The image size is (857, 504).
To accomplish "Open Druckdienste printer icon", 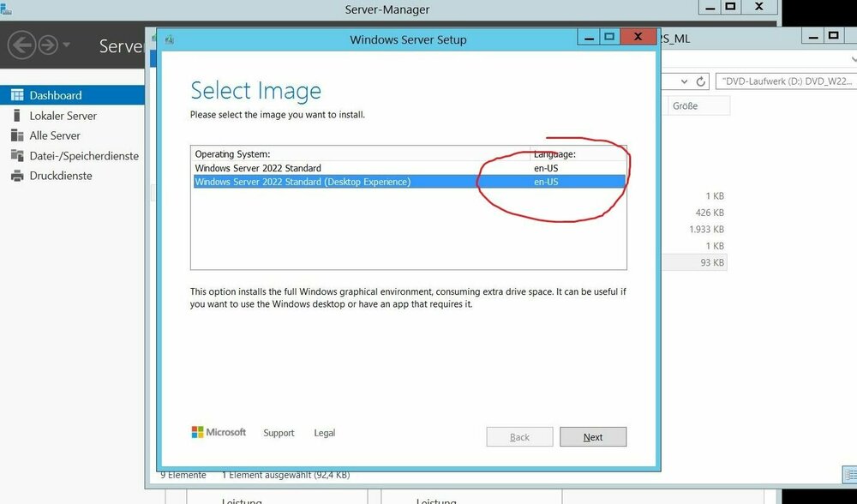I will [x=15, y=176].
